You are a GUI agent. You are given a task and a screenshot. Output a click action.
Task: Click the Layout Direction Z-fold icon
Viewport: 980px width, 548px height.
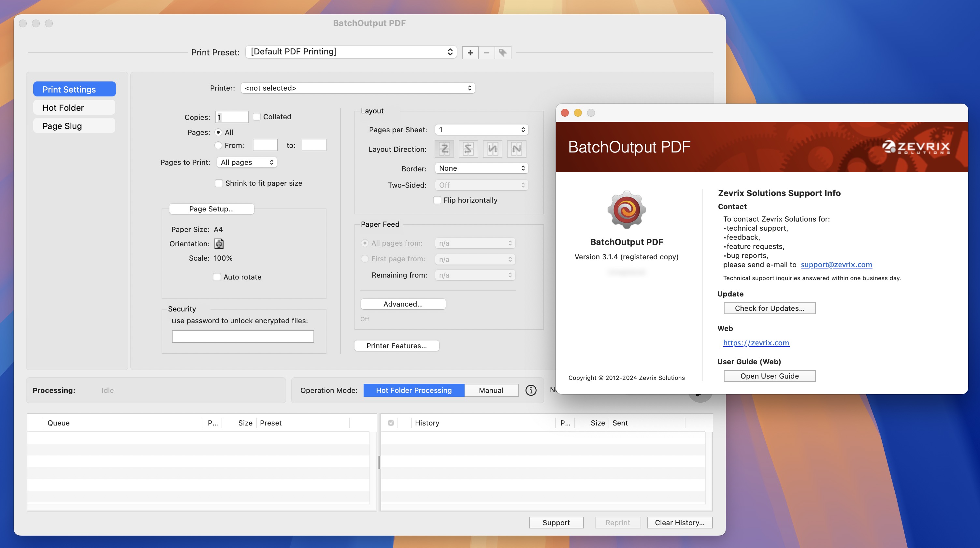[445, 148]
